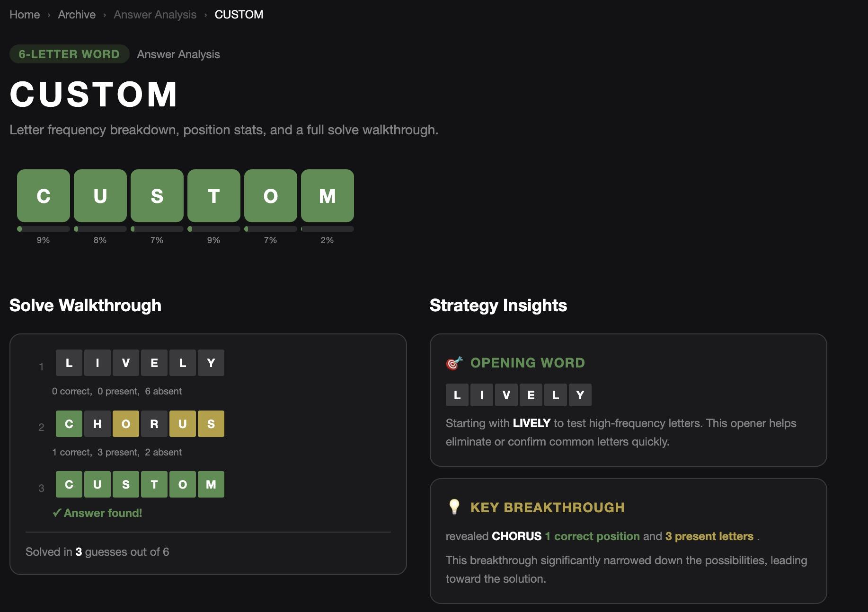Image resolution: width=868 pixels, height=612 pixels.
Task: Select the CUSTOM breadcrumb item
Action: click(x=239, y=15)
